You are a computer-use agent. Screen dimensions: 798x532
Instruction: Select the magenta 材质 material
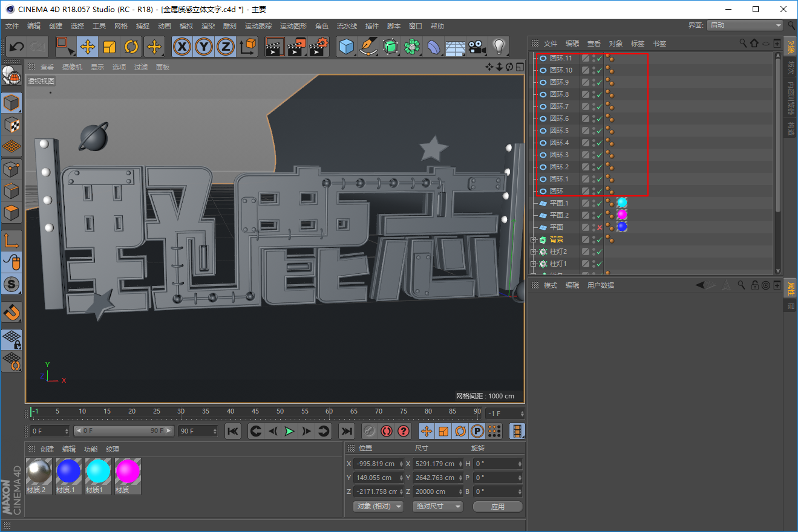click(x=128, y=476)
